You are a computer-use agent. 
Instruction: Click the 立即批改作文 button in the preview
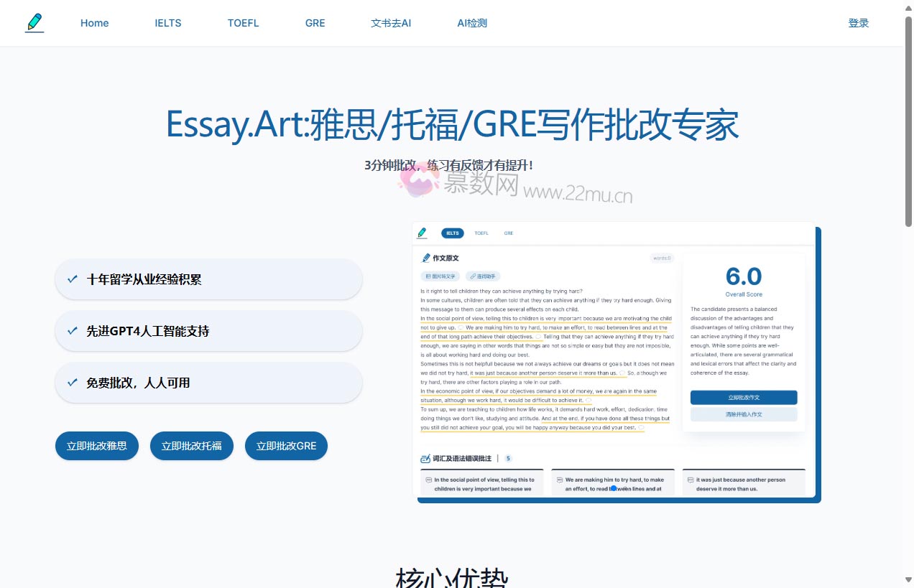pos(744,397)
